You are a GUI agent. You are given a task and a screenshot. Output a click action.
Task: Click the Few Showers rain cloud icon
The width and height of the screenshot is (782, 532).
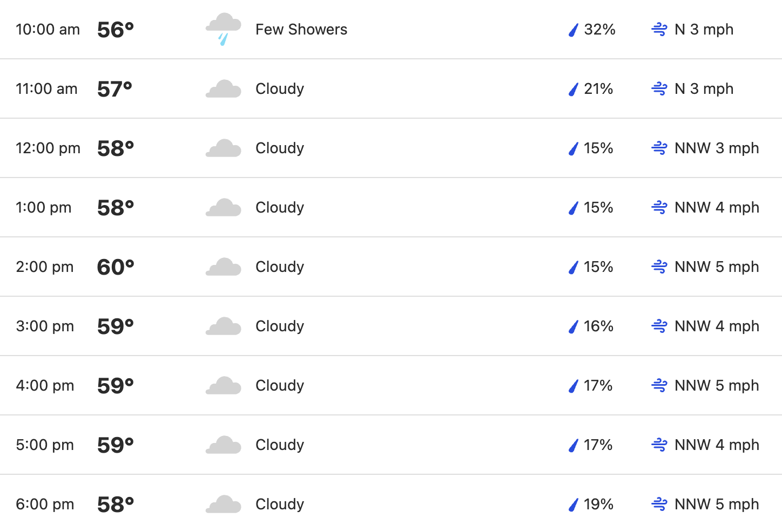click(x=223, y=30)
